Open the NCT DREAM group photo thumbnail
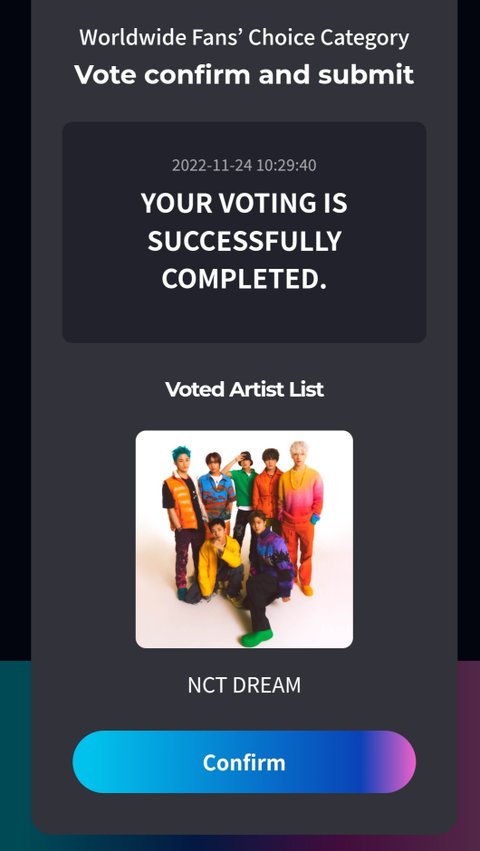 pyautogui.click(x=244, y=539)
